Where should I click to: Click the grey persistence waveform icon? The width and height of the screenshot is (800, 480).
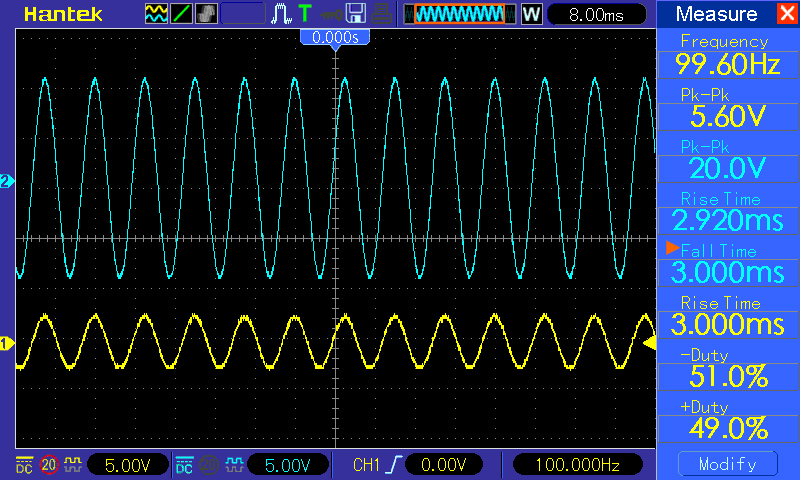point(206,14)
